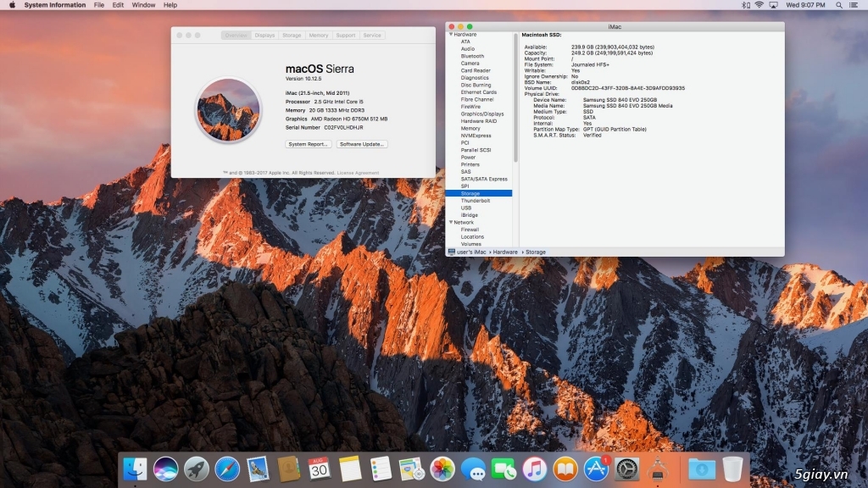The width and height of the screenshot is (868, 488).
Task: Open iTunes music note icon
Action: [x=535, y=469]
